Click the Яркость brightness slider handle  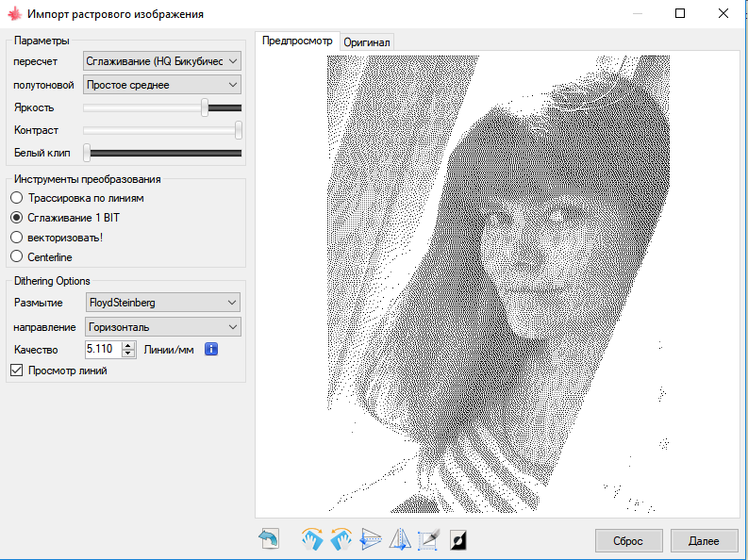pos(205,107)
